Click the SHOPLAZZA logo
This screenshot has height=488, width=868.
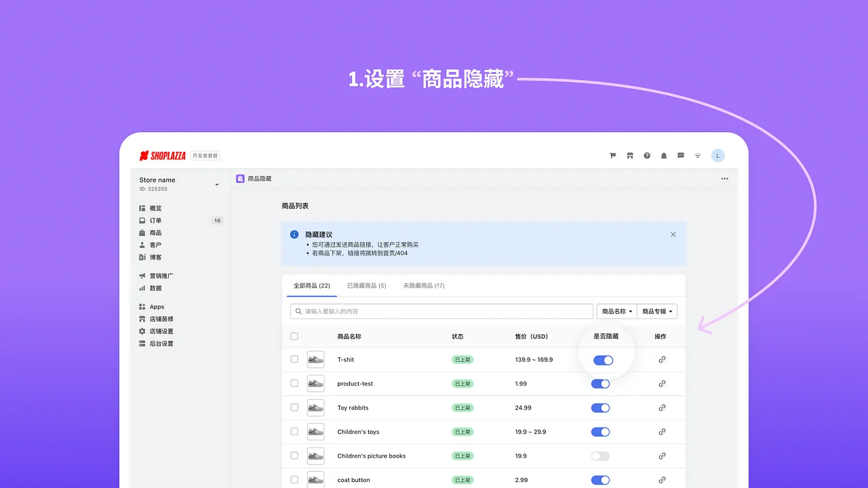pyautogui.click(x=163, y=156)
